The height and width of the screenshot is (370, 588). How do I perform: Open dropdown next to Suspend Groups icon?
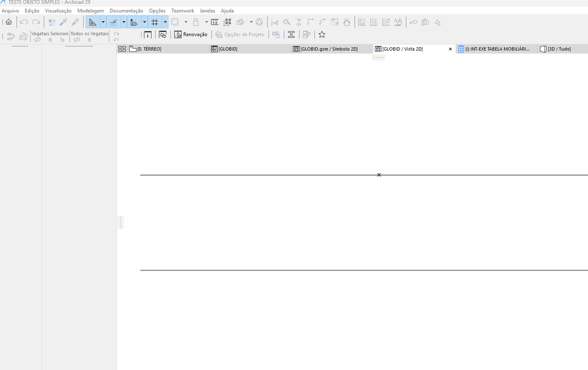(206, 22)
